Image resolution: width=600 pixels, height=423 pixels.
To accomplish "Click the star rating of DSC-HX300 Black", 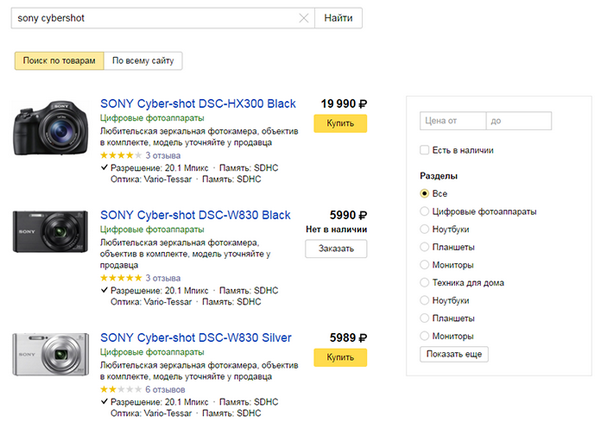I will tap(120, 156).
